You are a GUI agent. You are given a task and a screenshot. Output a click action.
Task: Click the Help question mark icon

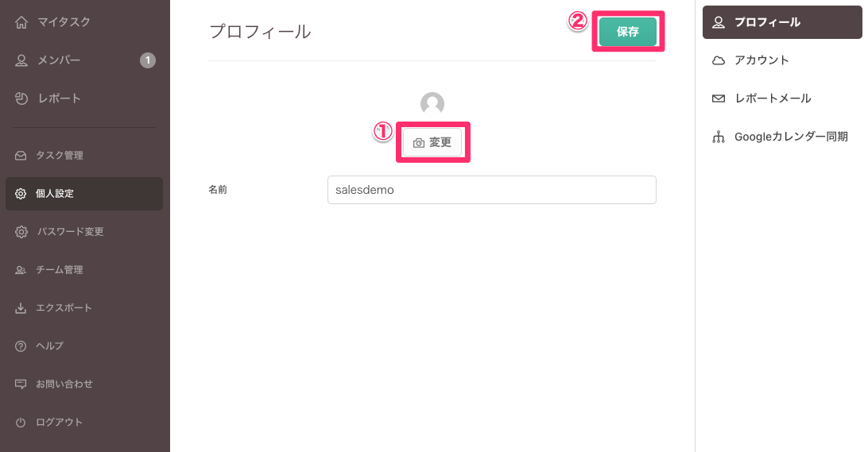click(21, 346)
